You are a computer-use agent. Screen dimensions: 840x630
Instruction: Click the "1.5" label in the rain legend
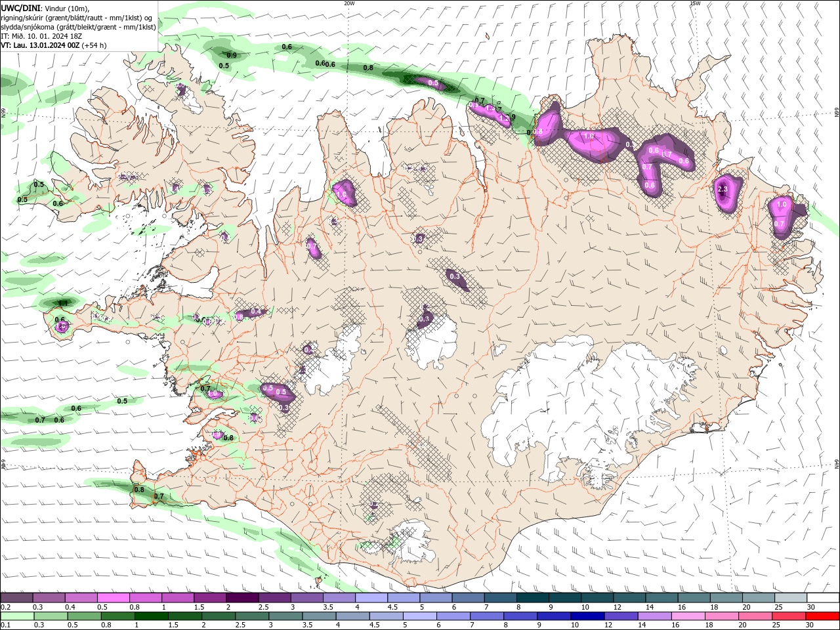[x=173, y=625]
